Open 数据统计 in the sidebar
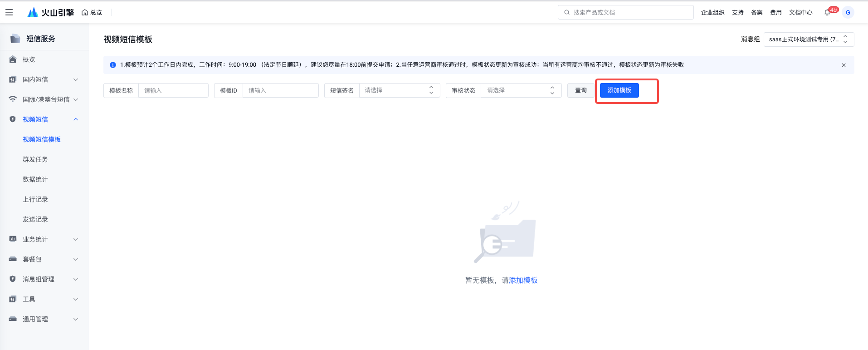The height and width of the screenshot is (350, 868). click(35, 179)
